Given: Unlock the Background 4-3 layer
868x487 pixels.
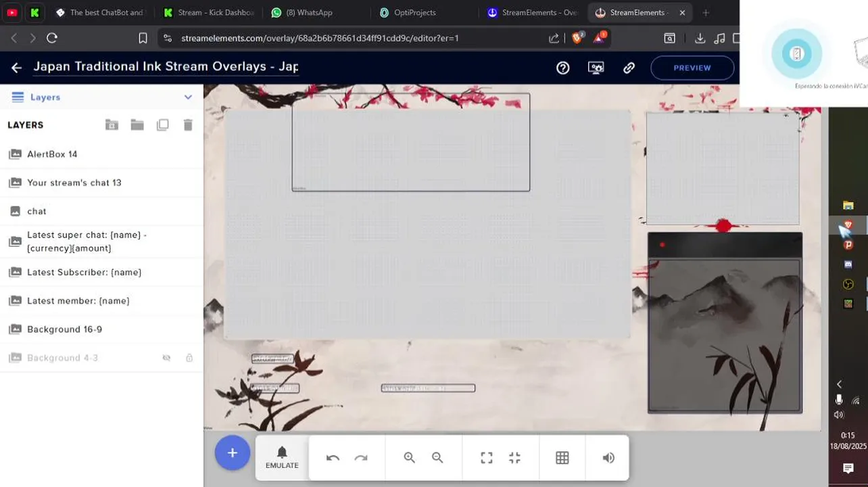Looking at the screenshot, I should pyautogui.click(x=189, y=358).
